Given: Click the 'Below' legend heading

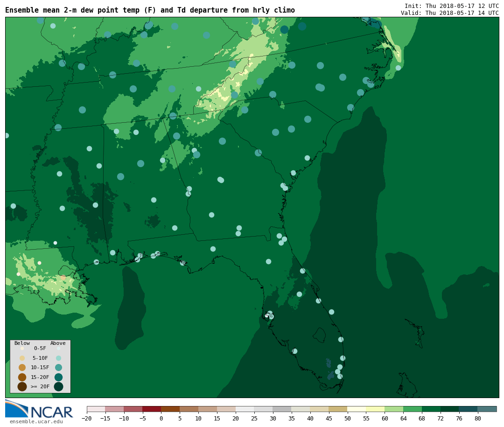Looking at the screenshot, I should [x=22, y=343].
